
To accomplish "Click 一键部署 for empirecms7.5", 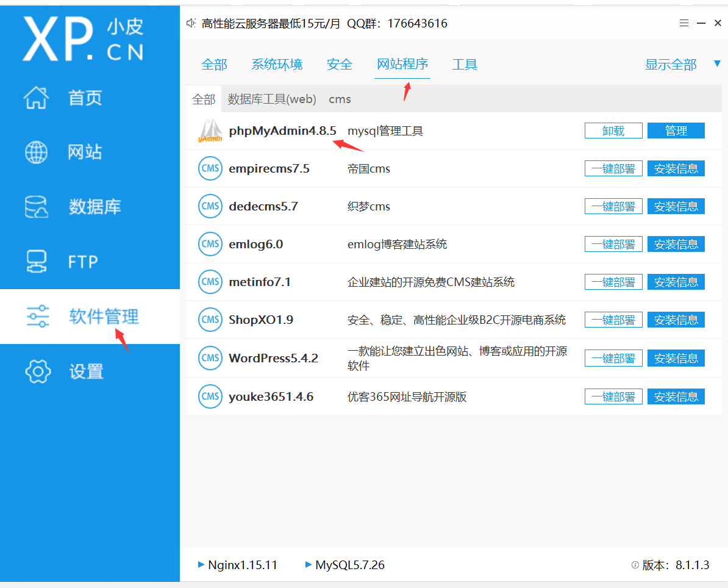I will 613,168.
